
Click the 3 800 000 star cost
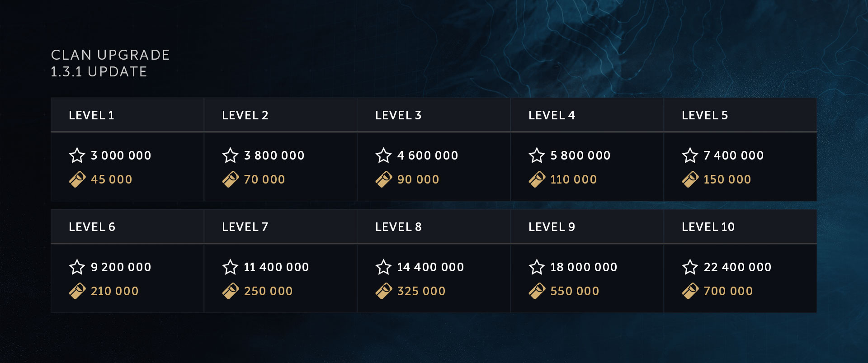point(274,156)
